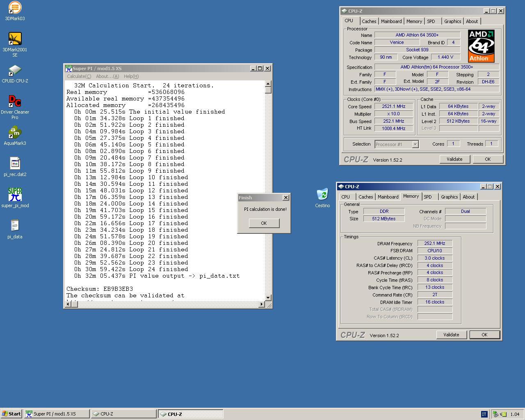
Task: Open About tab in lower CPU-Z
Action: pyautogui.click(x=469, y=197)
